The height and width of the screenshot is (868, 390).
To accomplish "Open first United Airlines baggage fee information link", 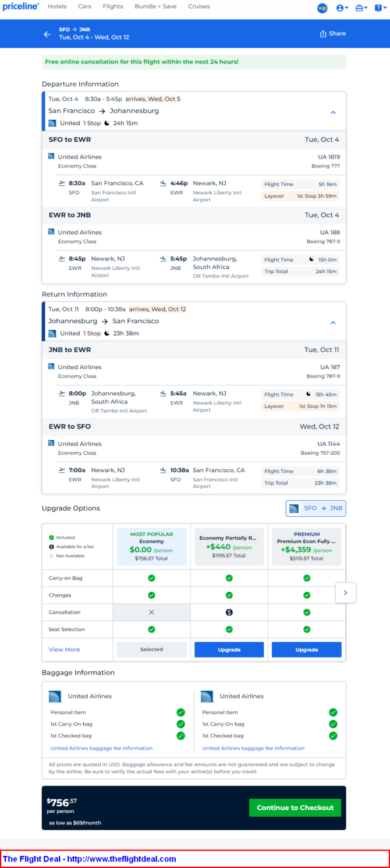I will 102,748.
